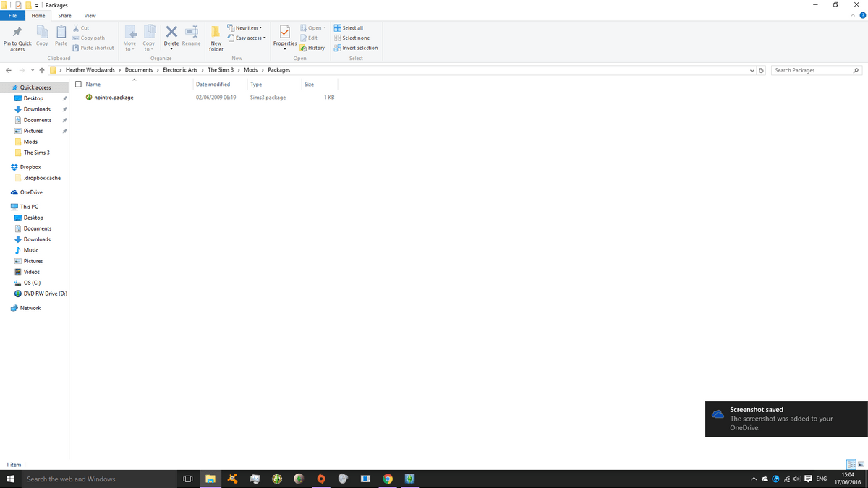Toggle the select-all checkbox beside Name
The image size is (868, 488).
(x=78, y=85)
